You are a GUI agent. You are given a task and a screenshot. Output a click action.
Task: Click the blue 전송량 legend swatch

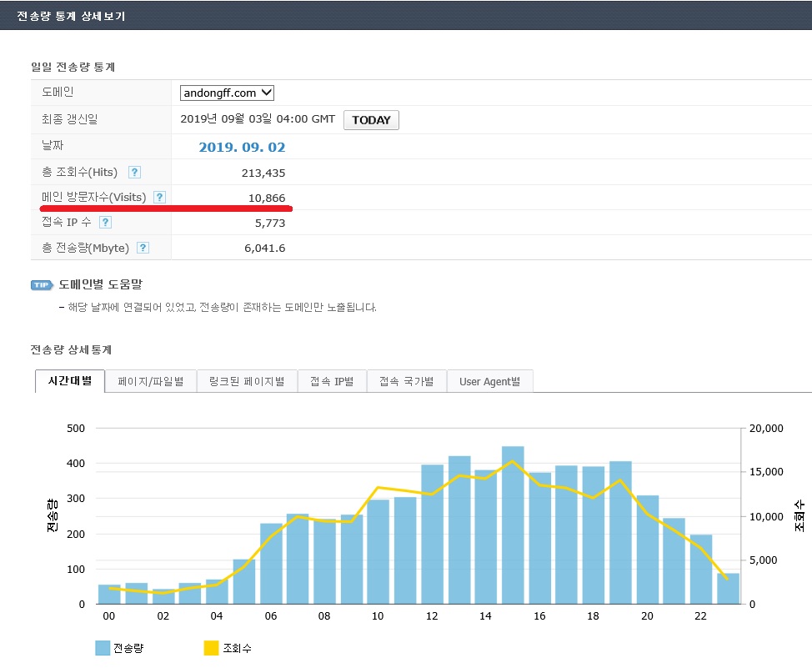pyautogui.click(x=103, y=648)
